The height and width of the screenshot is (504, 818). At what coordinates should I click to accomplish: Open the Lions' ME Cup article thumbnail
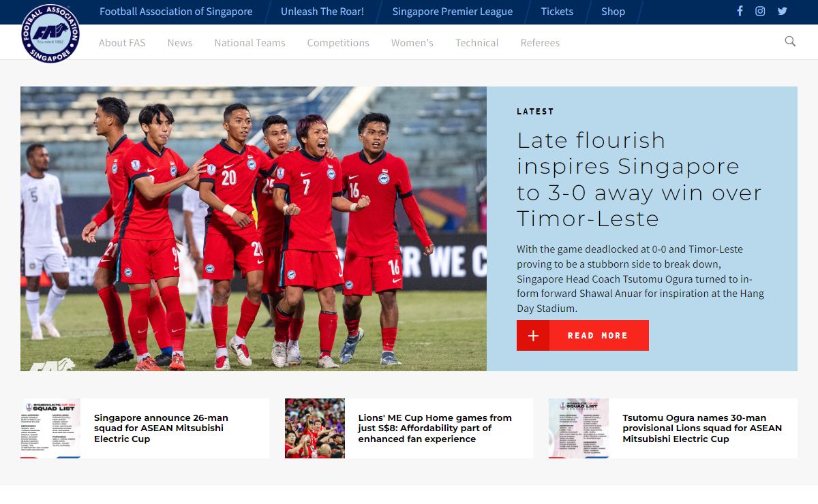pyautogui.click(x=315, y=428)
